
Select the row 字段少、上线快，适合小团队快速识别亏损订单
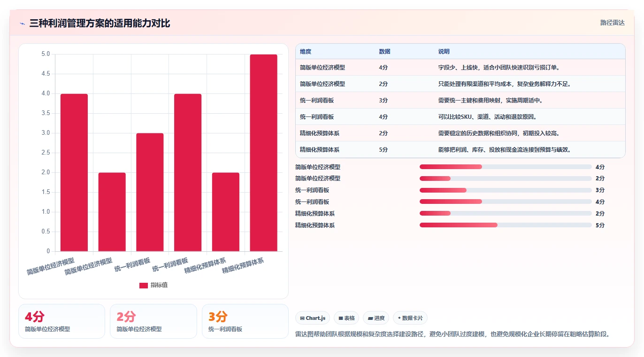pyautogui.click(x=460, y=67)
